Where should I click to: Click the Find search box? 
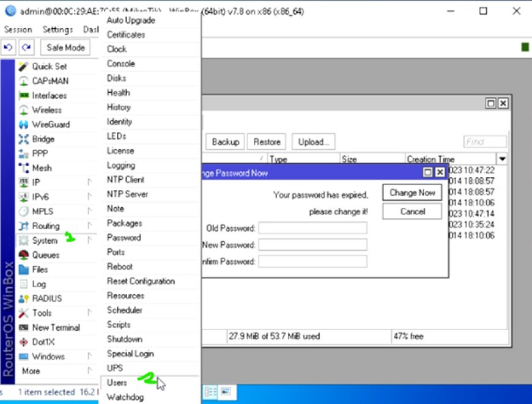(485, 141)
